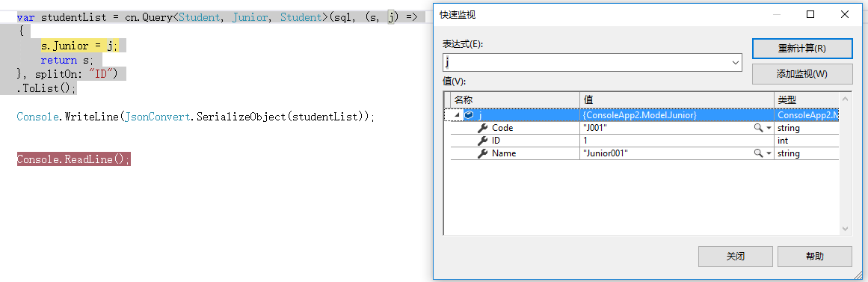
Task: Collapse the j object tree node
Action: 458,115
